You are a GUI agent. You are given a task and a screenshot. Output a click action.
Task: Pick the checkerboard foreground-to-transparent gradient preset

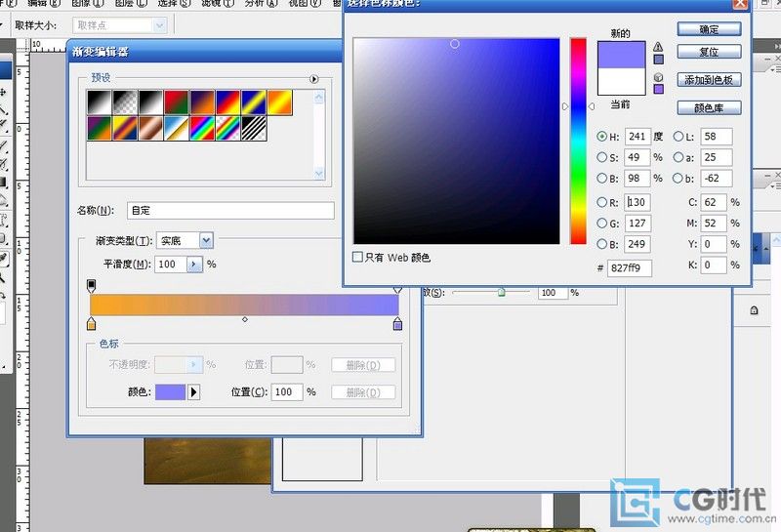(125, 102)
